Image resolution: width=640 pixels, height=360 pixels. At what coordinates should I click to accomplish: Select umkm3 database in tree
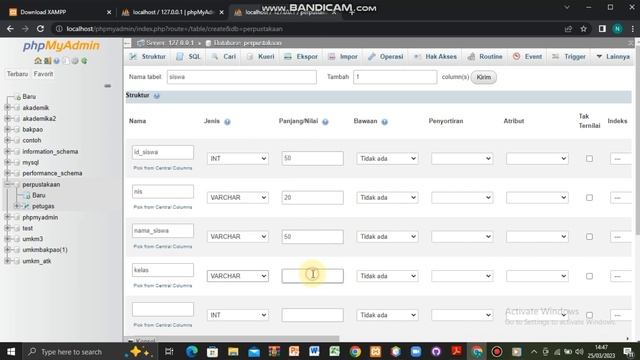tap(33, 239)
